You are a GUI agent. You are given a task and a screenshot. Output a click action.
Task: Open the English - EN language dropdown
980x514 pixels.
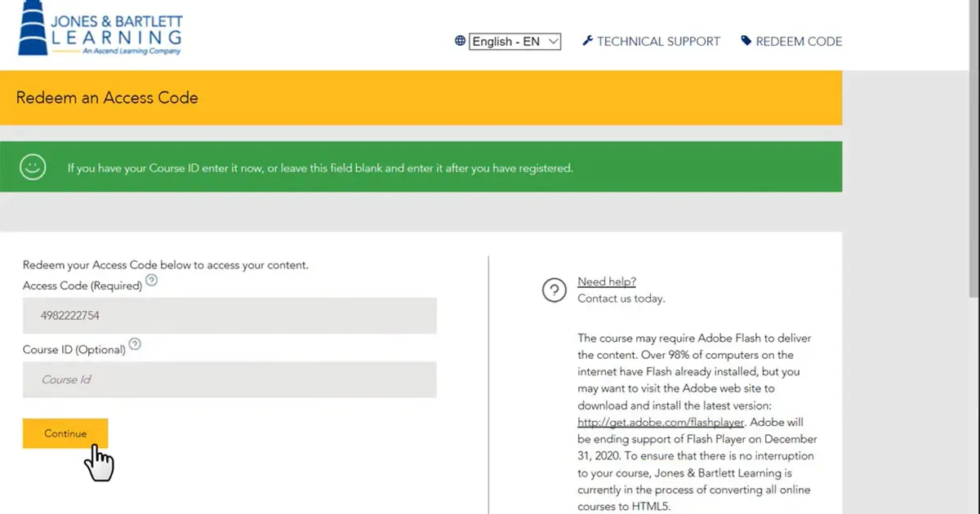pyautogui.click(x=513, y=41)
